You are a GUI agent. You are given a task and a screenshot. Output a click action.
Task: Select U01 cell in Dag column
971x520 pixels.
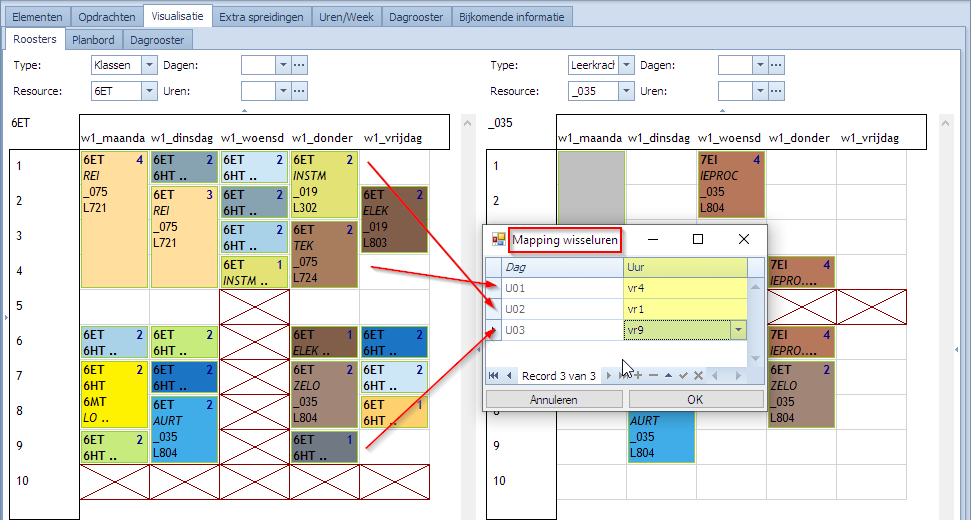pos(562,288)
